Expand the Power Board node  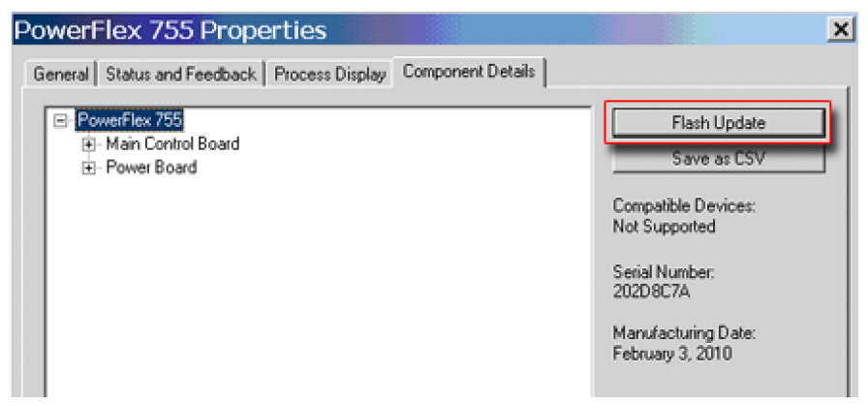tap(91, 168)
